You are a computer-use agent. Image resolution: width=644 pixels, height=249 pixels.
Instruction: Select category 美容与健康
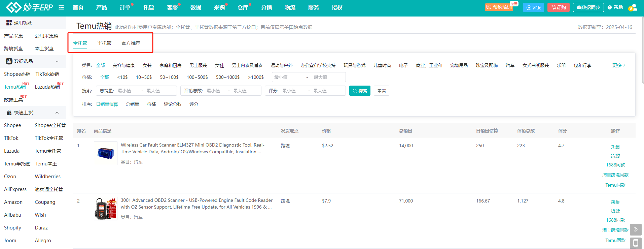(x=124, y=65)
